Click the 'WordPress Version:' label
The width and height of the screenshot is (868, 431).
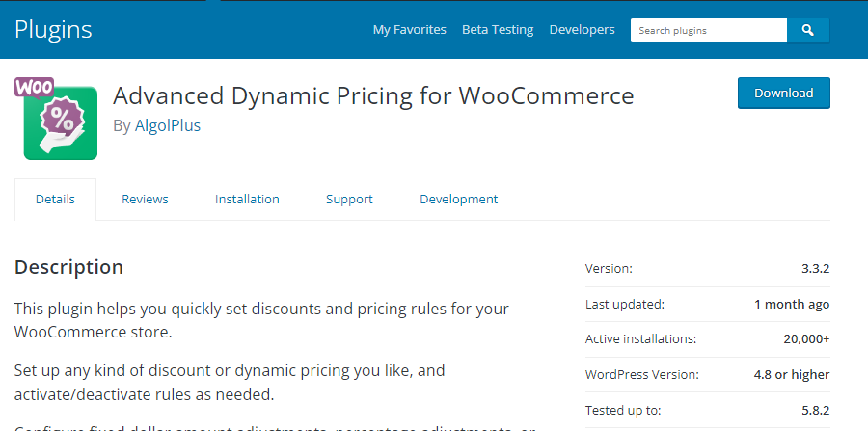pos(642,374)
